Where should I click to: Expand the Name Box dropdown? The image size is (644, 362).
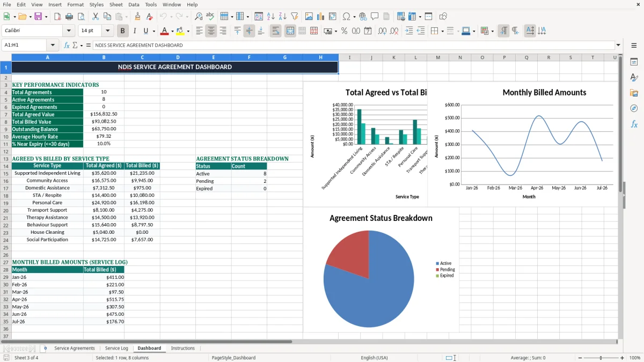point(53,46)
